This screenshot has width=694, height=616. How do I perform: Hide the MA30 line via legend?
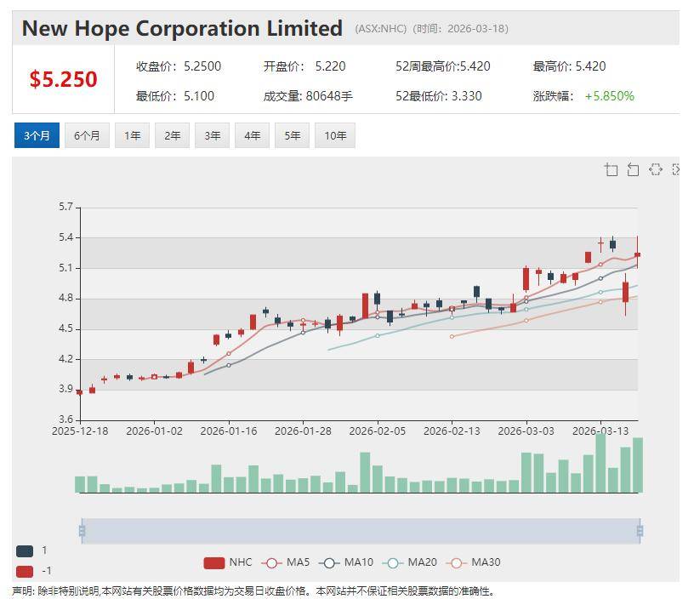point(474,562)
